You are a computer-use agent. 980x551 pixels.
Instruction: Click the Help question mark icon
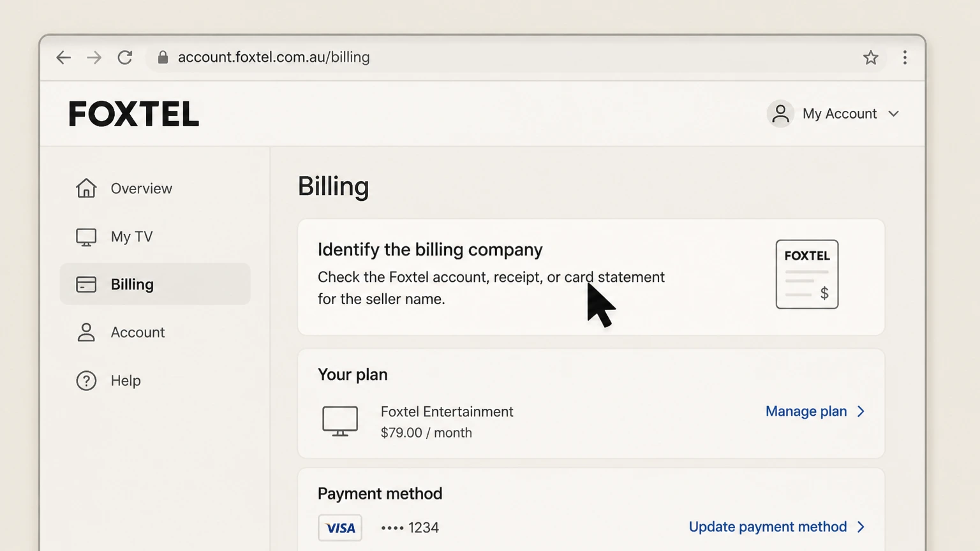tap(86, 381)
